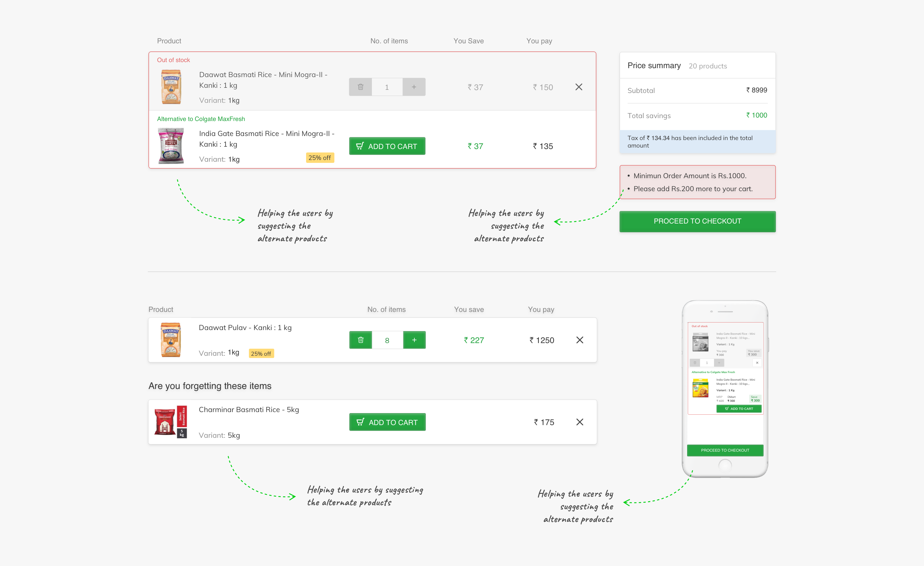
Task: Click the 'Out of stock' label
Action: pos(173,60)
